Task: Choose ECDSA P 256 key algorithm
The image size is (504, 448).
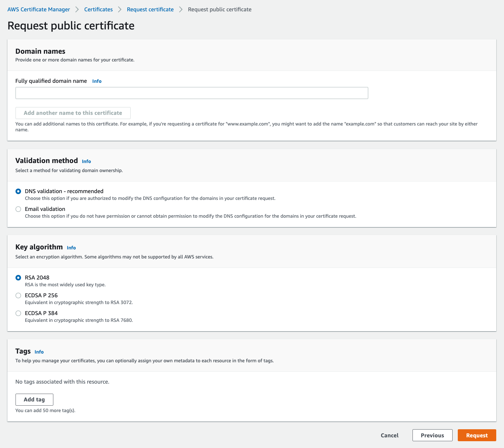Action: [x=18, y=295]
